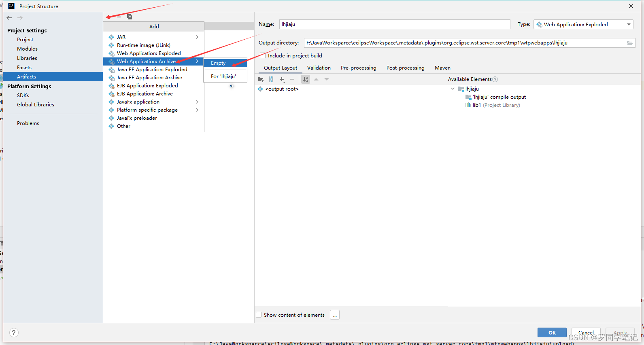Screen dimensions: 644x345
Task: Expand Platform specific package arrow
Action: (x=197, y=110)
